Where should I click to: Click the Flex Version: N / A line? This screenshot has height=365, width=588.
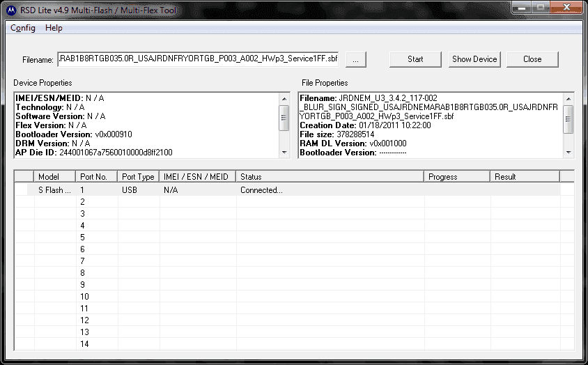point(51,125)
